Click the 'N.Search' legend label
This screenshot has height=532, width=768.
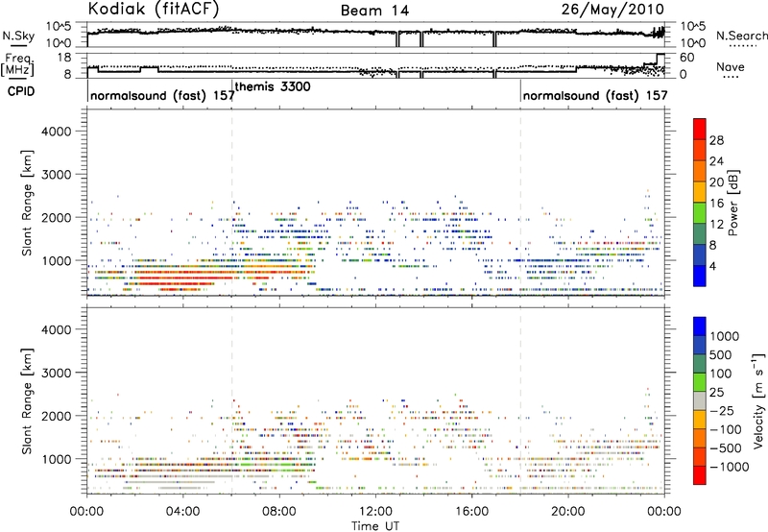[x=741, y=36]
